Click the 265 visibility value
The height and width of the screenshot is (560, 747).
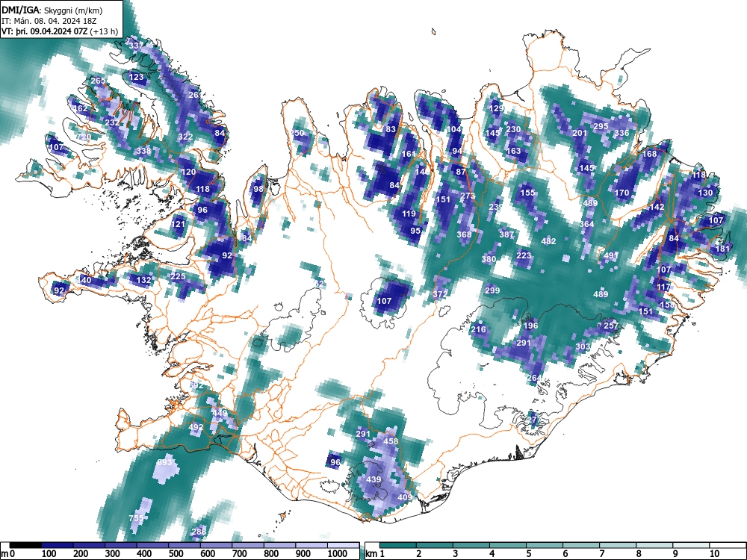(x=98, y=81)
